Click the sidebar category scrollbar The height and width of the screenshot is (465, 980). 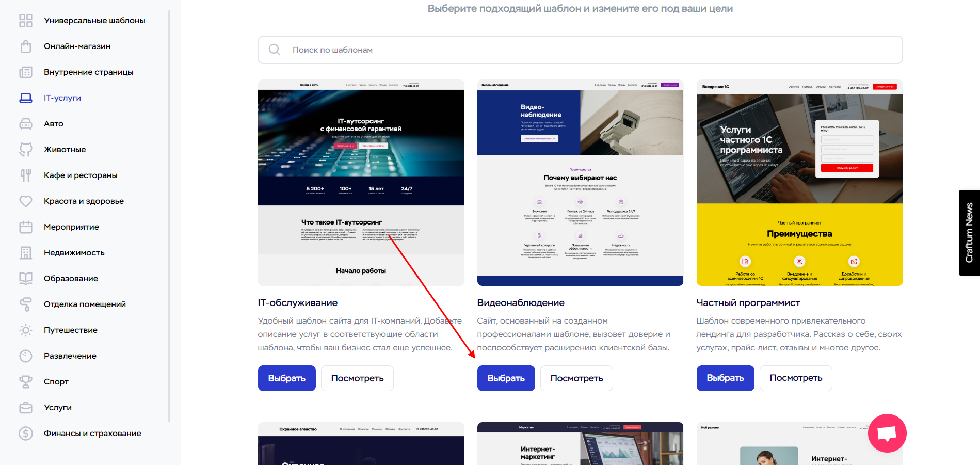click(169, 217)
